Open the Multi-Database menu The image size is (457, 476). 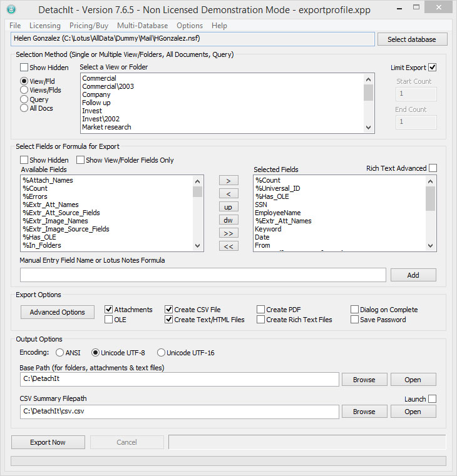(x=142, y=26)
